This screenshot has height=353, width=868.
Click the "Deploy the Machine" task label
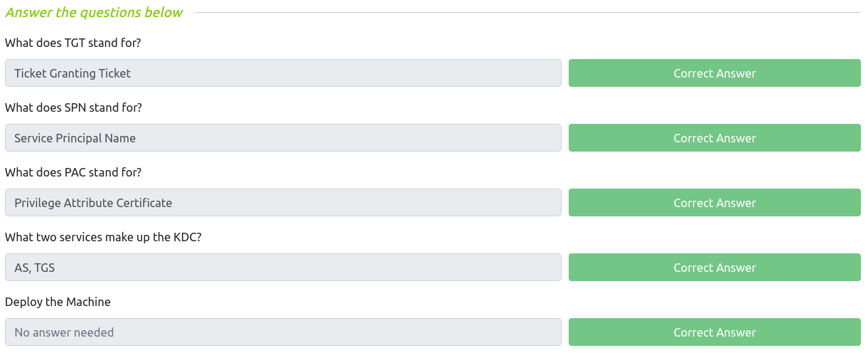(x=58, y=302)
